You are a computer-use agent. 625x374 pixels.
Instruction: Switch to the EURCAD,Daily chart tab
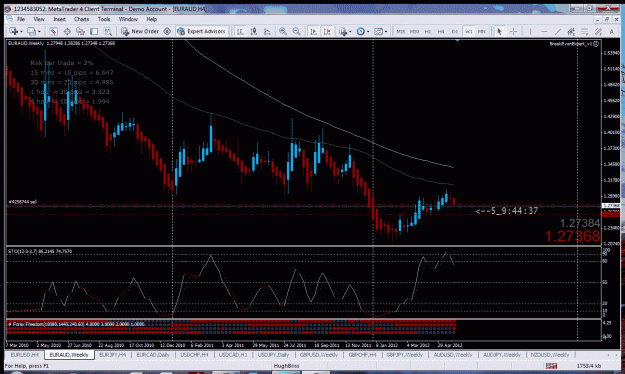153,354
